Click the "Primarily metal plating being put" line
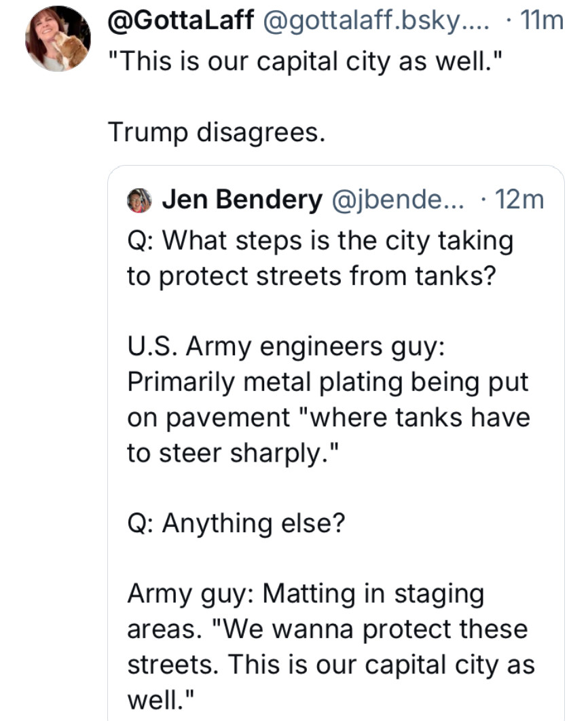Screen dimensions: 588x721 coord(327,381)
